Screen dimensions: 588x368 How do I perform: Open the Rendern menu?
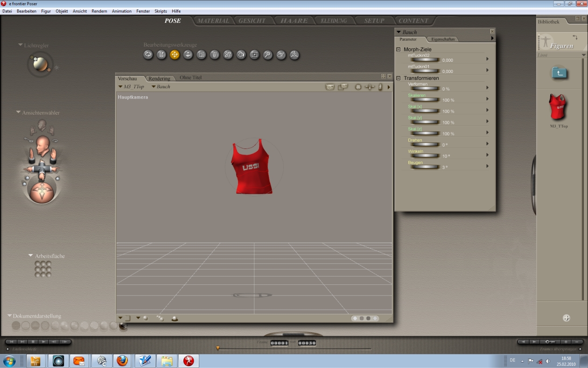point(99,11)
